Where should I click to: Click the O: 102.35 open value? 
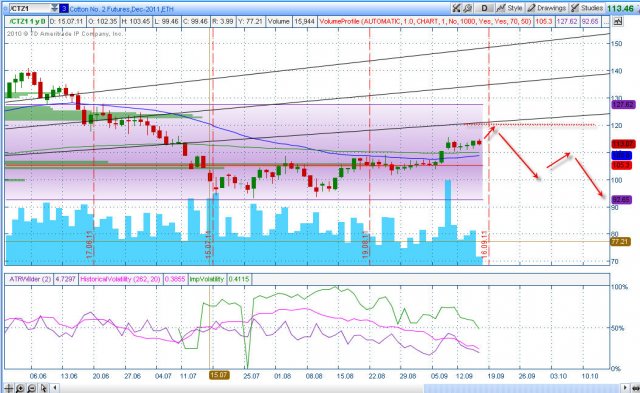click(103, 21)
